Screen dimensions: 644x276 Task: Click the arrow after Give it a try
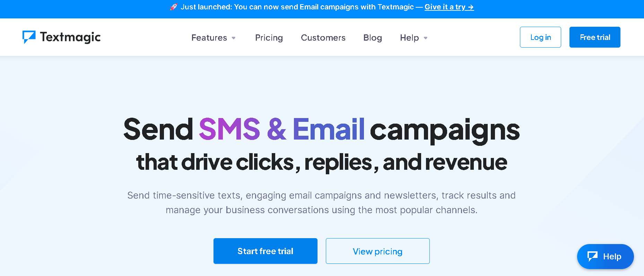pyautogui.click(x=471, y=7)
